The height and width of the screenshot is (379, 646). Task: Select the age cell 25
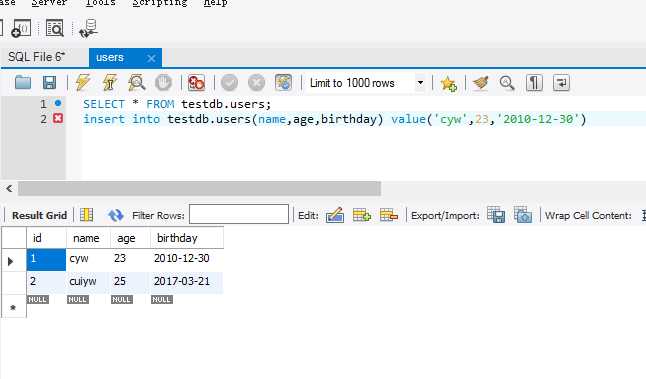pos(130,282)
